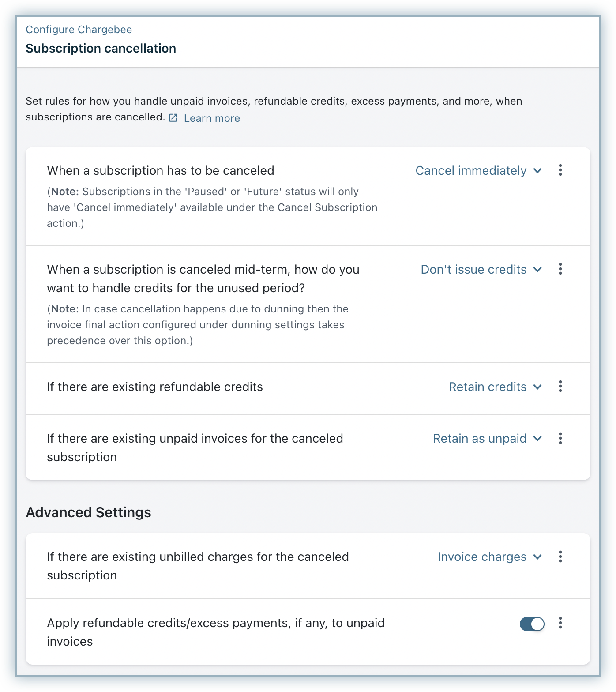
Task: Open more options for existing unpaid invoices row
Action: 560,438
